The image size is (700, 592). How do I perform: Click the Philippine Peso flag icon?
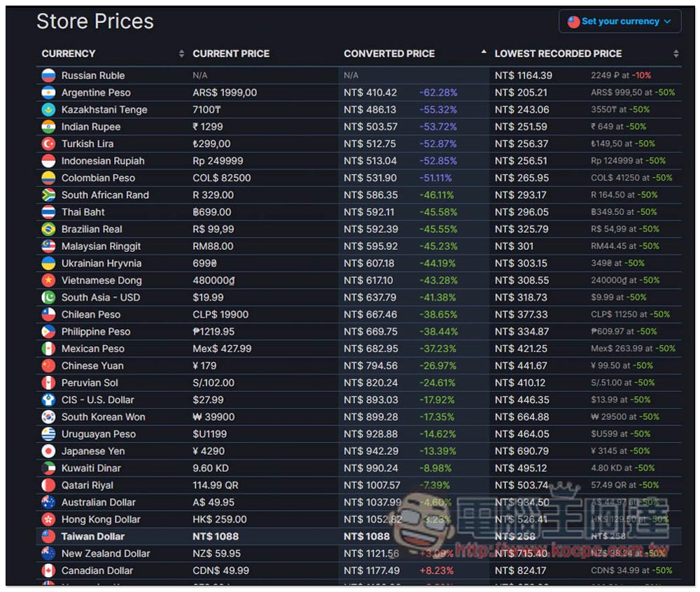[48, 332]
